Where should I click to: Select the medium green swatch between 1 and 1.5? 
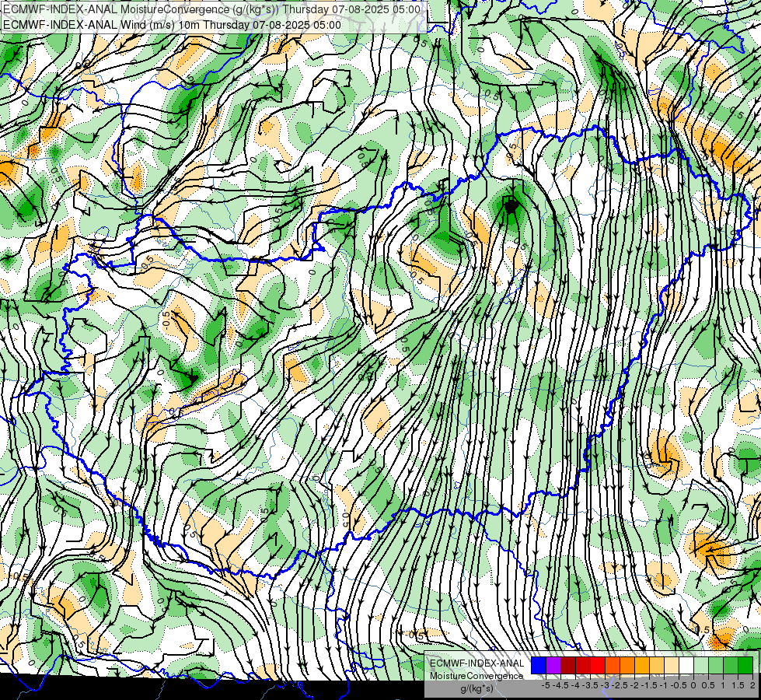[x=731, y=666]
